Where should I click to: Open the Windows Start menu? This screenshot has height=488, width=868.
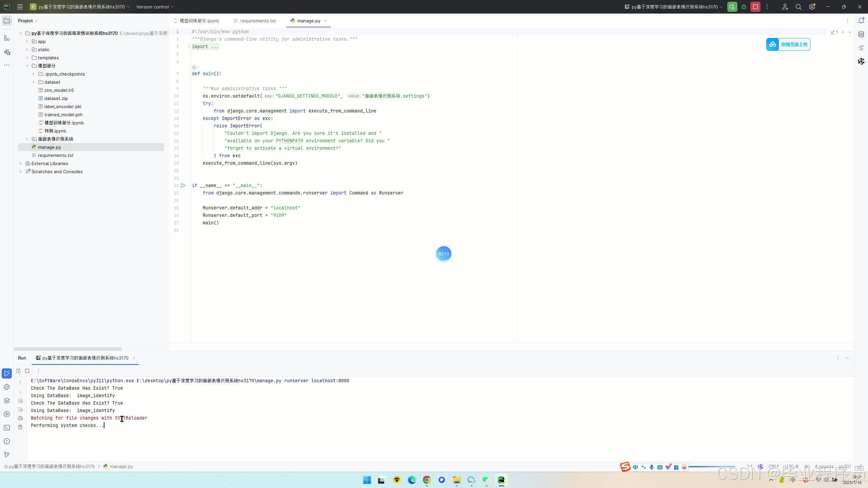click(x=367, y=480)
